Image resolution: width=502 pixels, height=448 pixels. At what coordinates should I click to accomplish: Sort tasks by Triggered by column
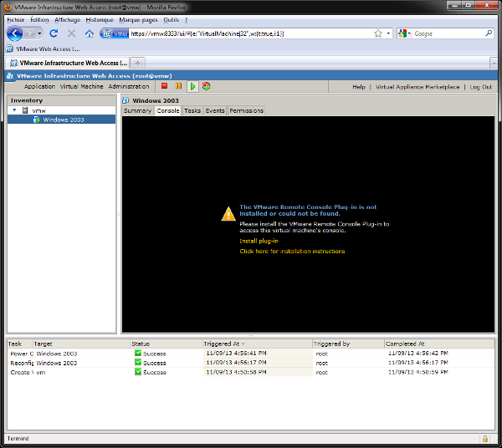point(348,344)
